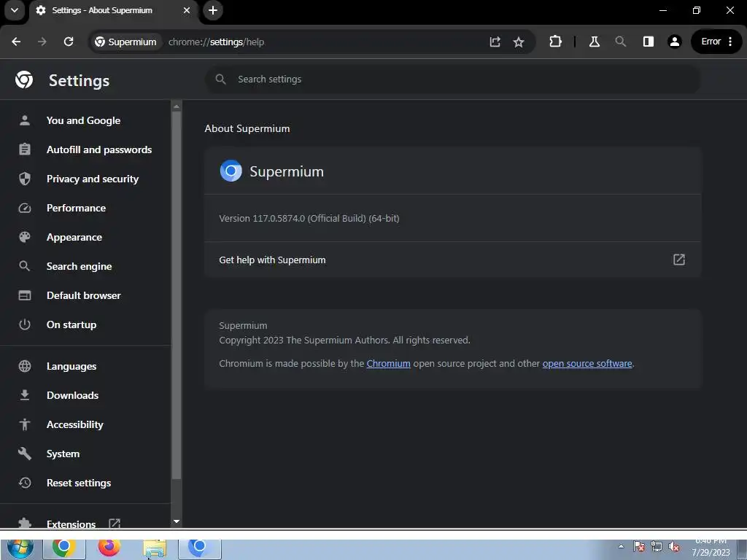The height and width of the screenshot is (560, 747).
Task: Select the Settings - About Supermium tab
Action: tap(113, 10)
